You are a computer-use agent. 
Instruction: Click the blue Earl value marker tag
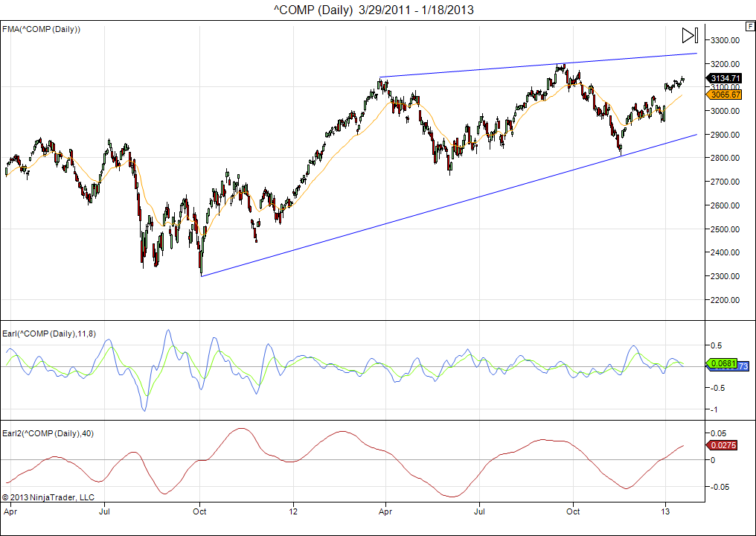click(744, 367)
